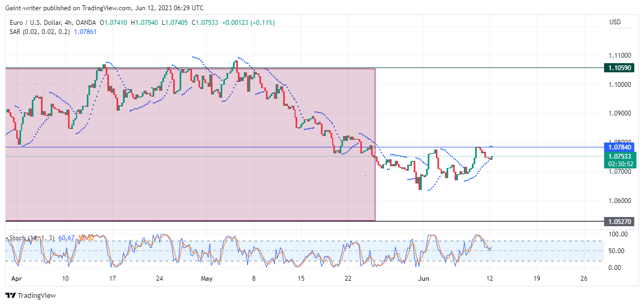The height and width of the screenshot is (305, 644).
Task: Click the 1.06000 price axis label
Action: tap(619, 201)
